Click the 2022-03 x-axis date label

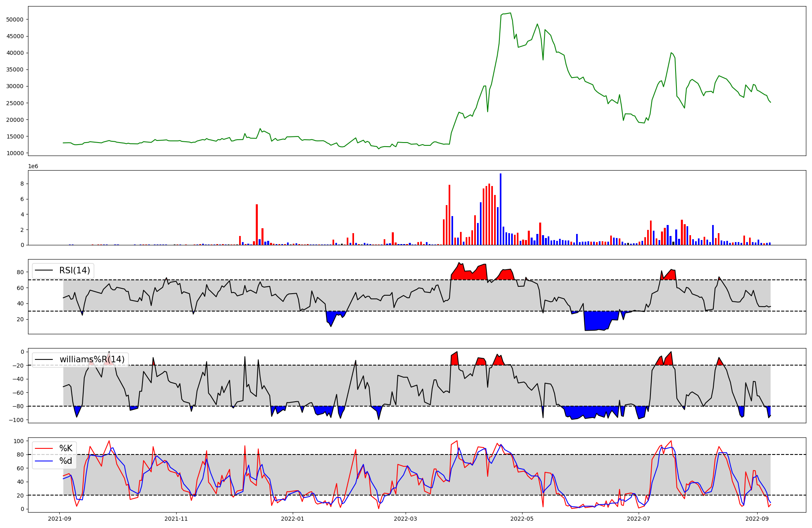[x=406, y=519]
